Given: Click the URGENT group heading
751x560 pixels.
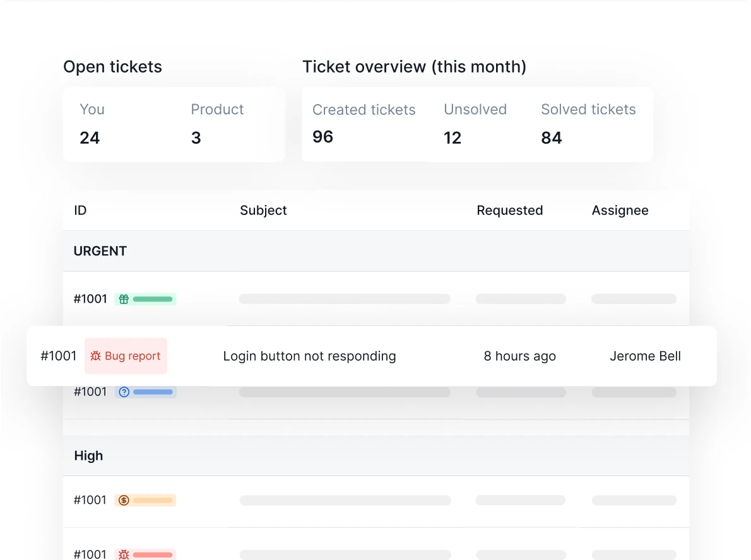Looking at the screenshot, I should point(100,251).
